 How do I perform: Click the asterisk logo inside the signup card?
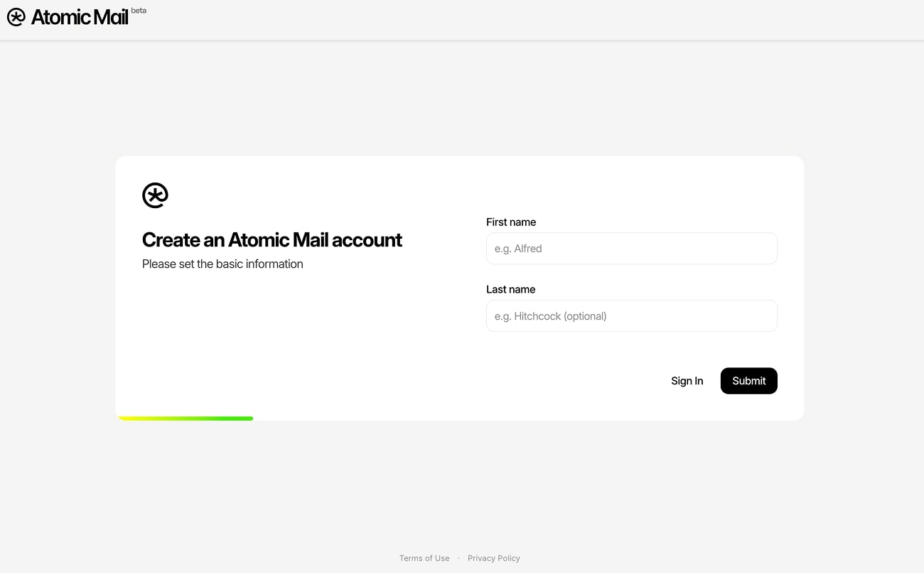point(155,194)
